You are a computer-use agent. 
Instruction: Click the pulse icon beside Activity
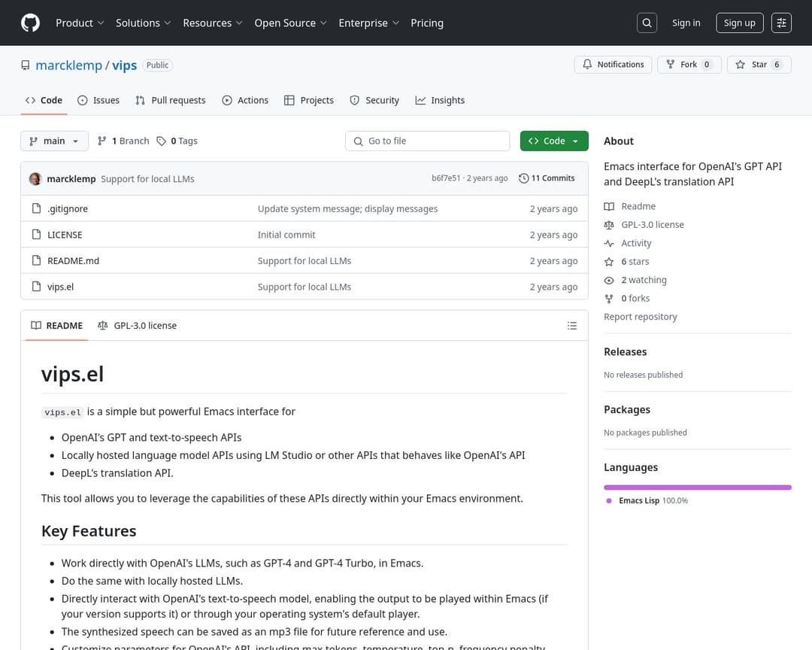pyautogui.click(x=609, y=243)
